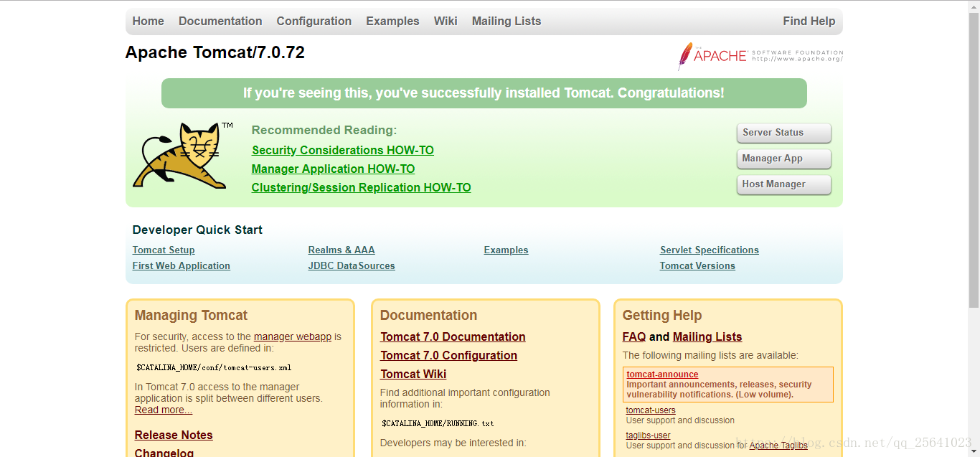Click the Apache Tomcat/7.0.72 heading
The height and width of the screenshot is (457, 980).
215,52
